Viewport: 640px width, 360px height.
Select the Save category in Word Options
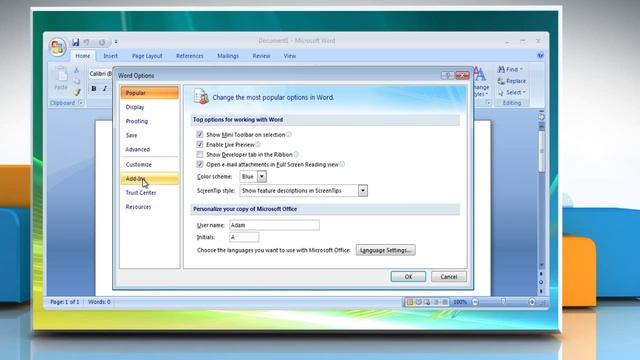point(150,135)
